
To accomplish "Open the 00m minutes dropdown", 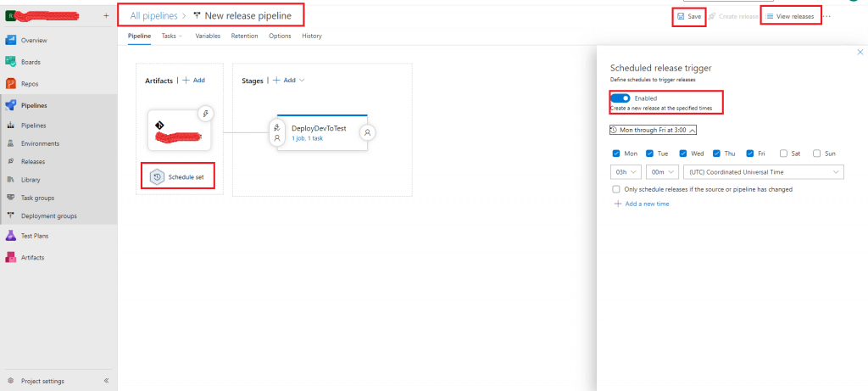I will coord(662,172).
